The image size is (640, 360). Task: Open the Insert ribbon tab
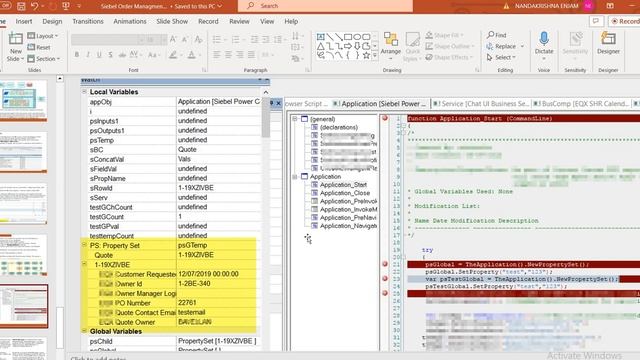click(24, 21)
